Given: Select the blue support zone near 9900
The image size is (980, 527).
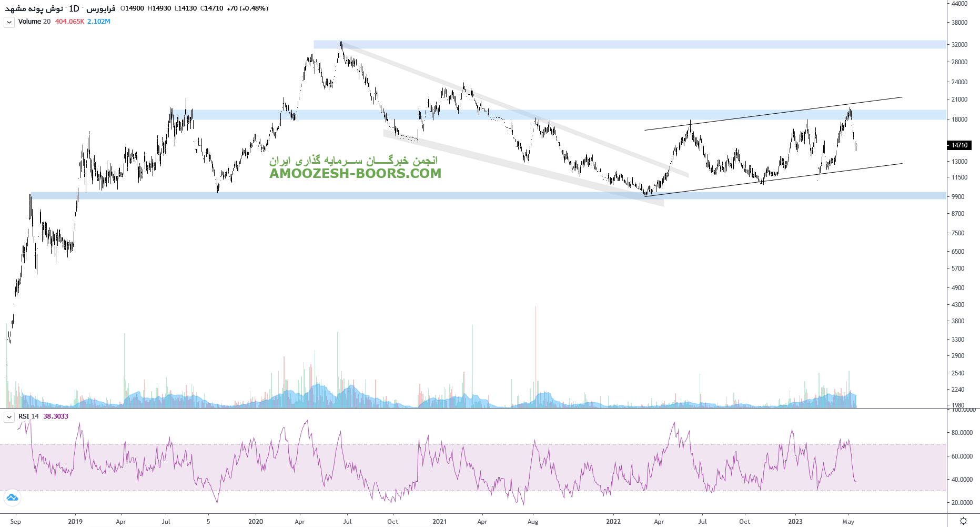Looking at the screenshot, I should click(473, 196).
